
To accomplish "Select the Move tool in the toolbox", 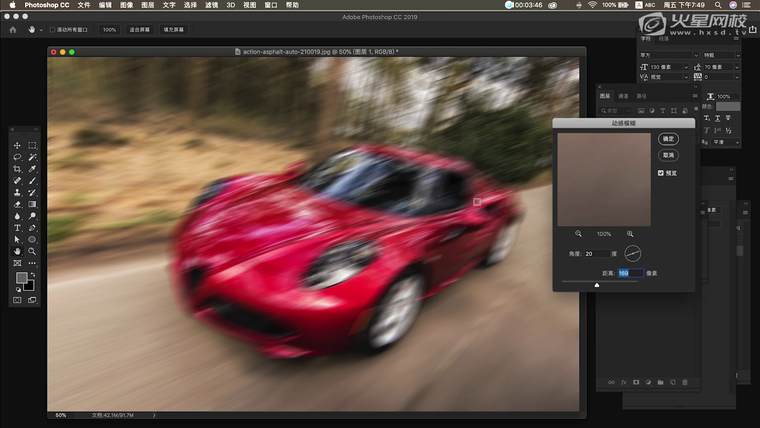I will click(x=17, y=146).
